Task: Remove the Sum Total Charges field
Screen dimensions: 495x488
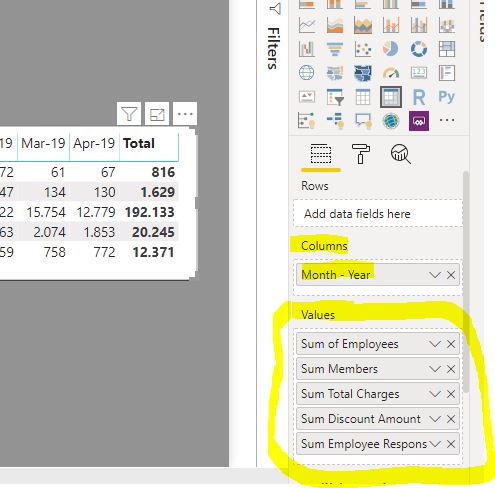Action: [x=451, y=394]
